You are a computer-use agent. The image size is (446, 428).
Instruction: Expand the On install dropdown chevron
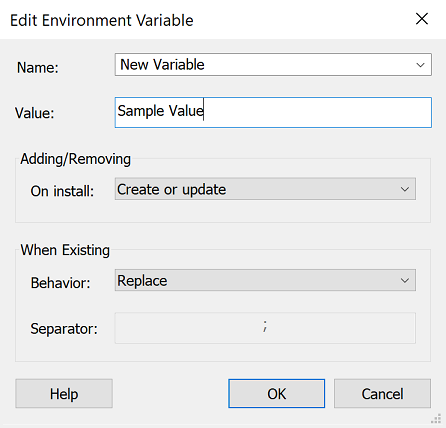(405, 189)
